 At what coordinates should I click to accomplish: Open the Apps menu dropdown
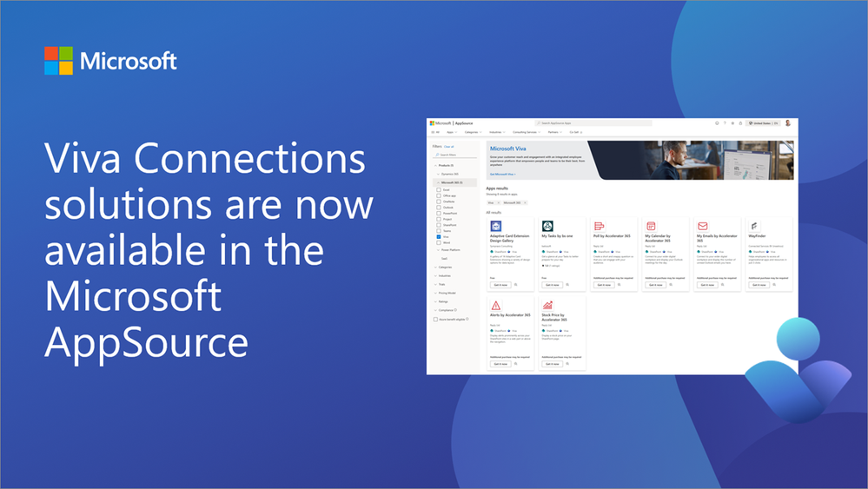point(452,132)
